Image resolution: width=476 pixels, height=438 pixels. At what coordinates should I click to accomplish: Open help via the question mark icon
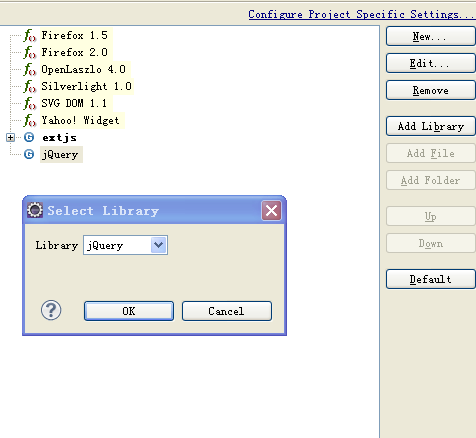pos(51,310)
